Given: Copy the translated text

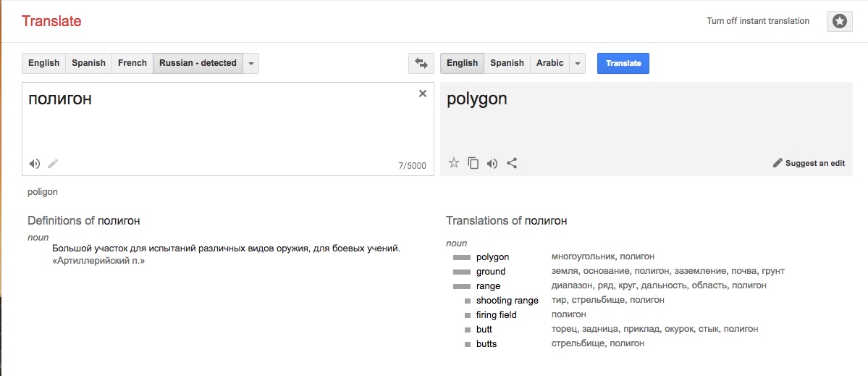Looking at the screenshot, I should [473, 163].
